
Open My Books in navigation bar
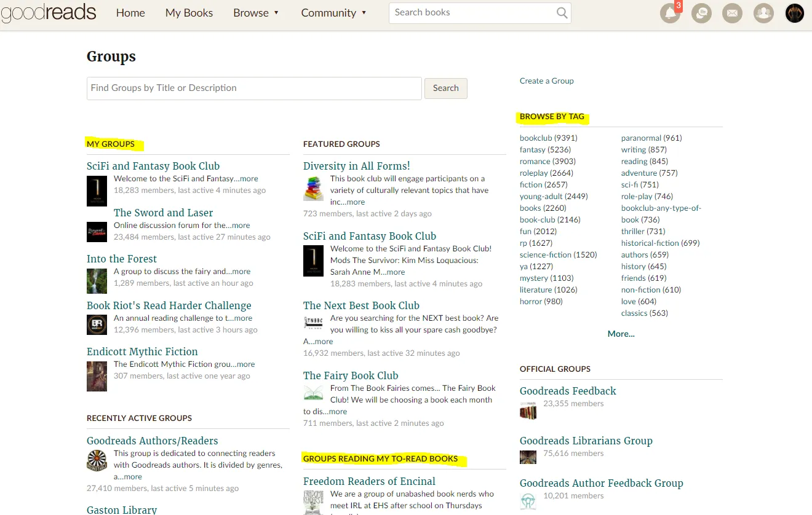[x=189, y=13]
